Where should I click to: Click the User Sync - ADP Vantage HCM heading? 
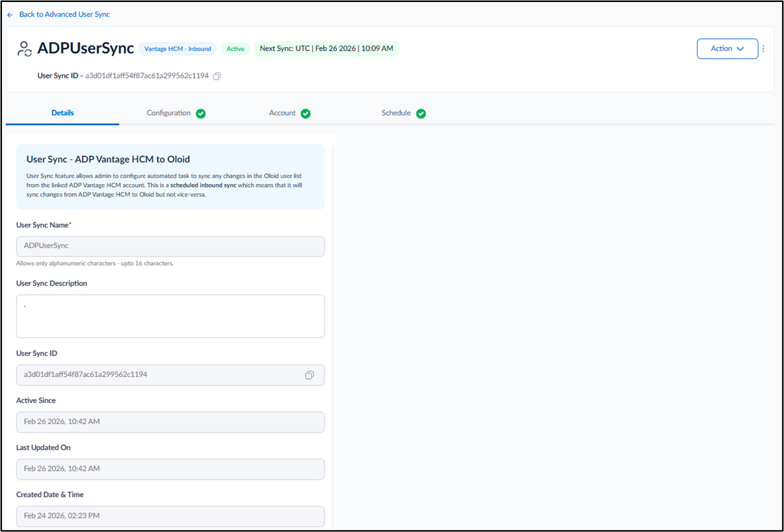point(108,159)
